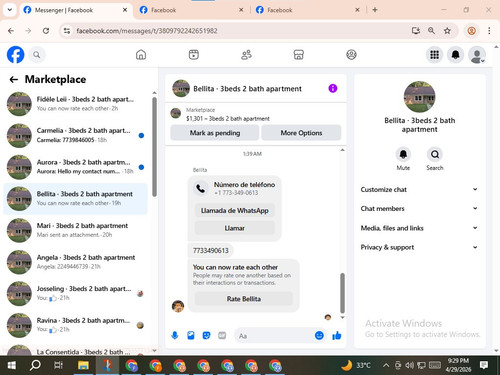Open the Carmelia conversation

click(76, 135)
